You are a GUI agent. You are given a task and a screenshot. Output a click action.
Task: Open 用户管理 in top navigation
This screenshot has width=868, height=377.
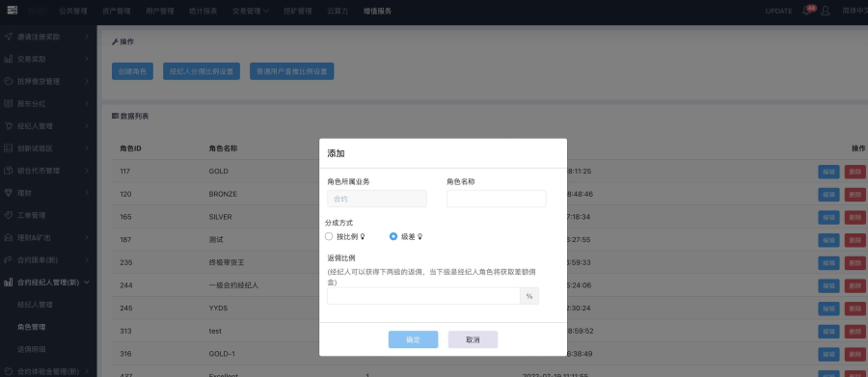pyautogui.click(x=159, y=11)
